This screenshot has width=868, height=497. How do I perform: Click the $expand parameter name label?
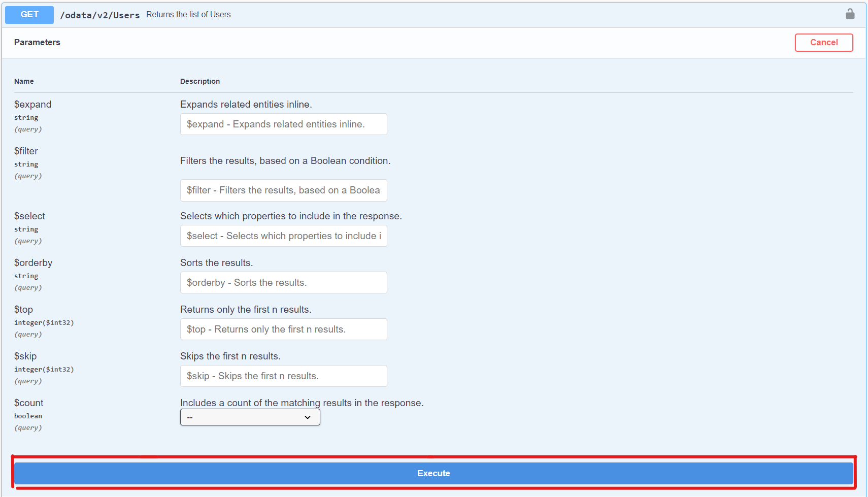tap(32, 105)
